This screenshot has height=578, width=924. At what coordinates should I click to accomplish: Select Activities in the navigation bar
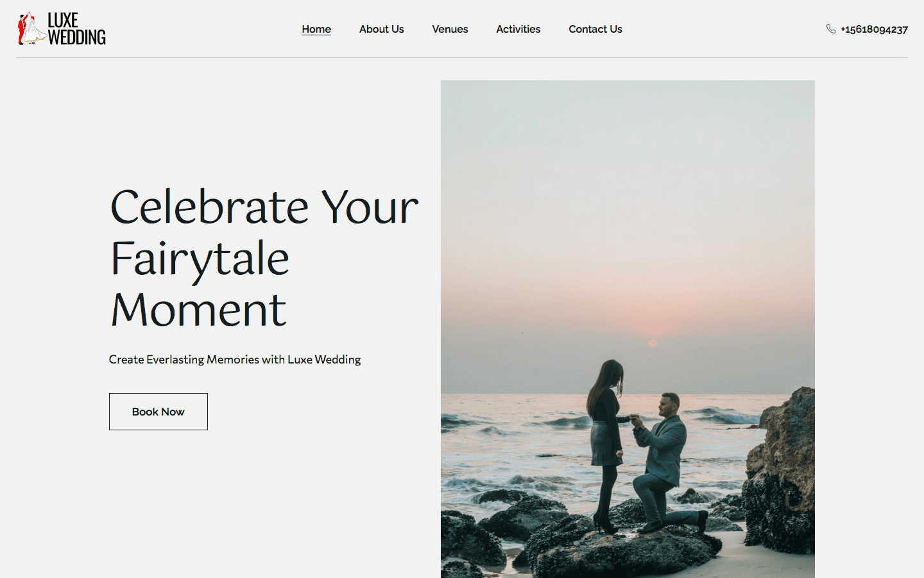518,29
